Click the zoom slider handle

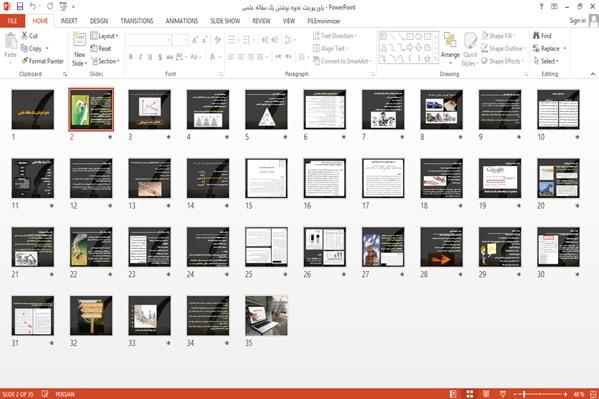tap(524, 394)
